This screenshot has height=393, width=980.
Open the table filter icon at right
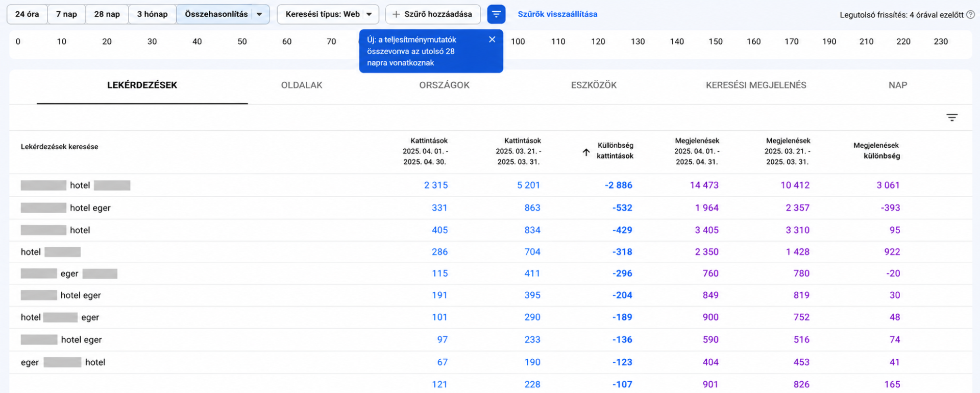[x=952, y=118]
